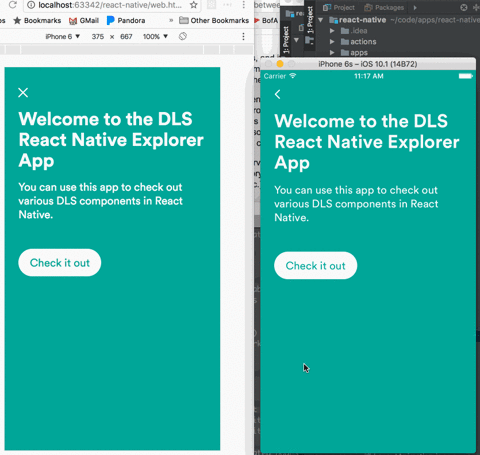This screenshot has height=455, width=480.
Task: Click Check it out in the browser
Action: [x=60, y=263]
